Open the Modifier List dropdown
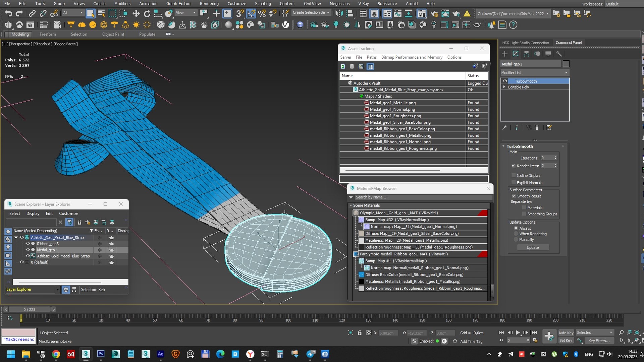 (535, 73)
